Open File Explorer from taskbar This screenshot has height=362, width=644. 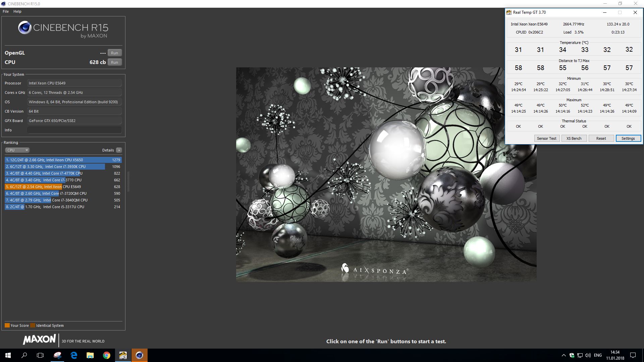click(x=90, y=355)
